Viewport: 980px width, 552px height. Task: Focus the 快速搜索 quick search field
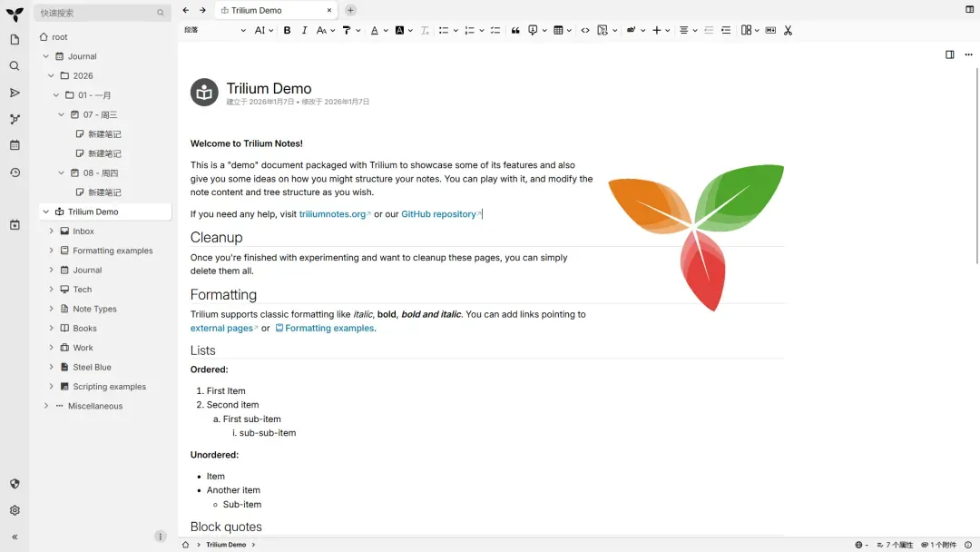[102, 13]
